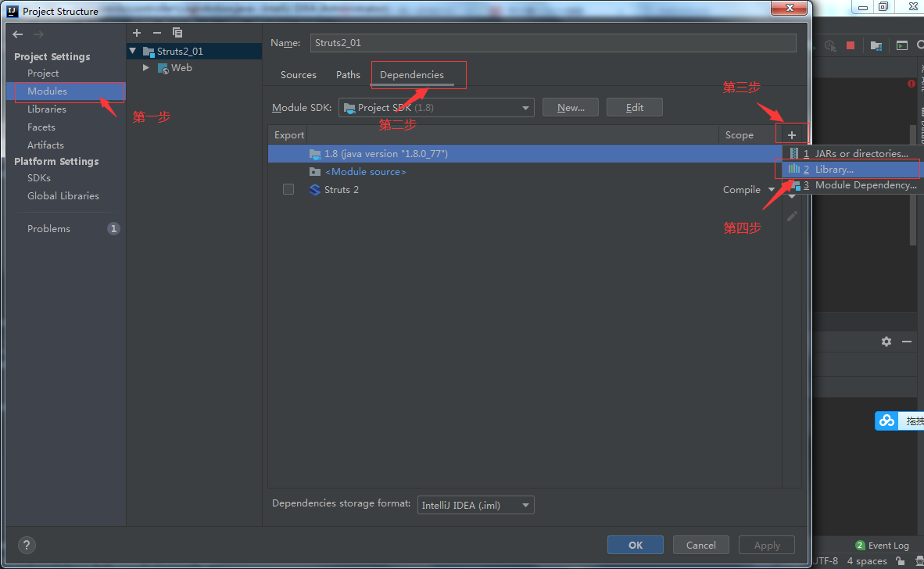Click the blue cloud upload widget icon

coord(886,420)
